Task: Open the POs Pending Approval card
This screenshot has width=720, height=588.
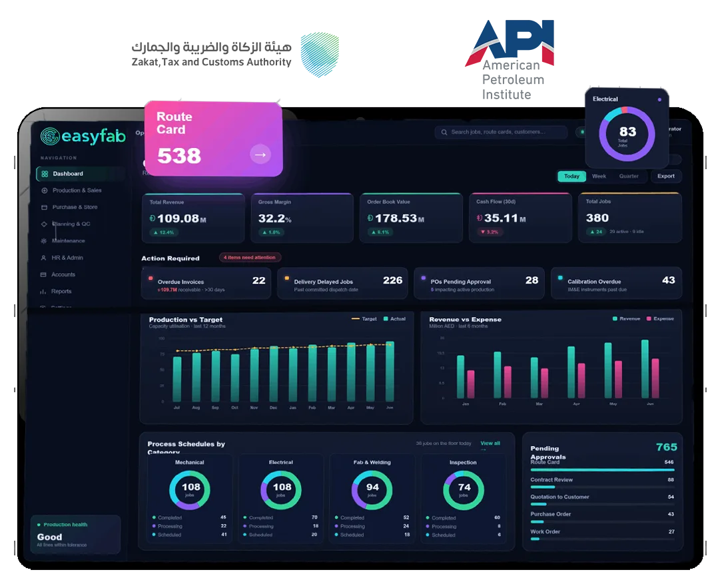Action: (479, 284)
